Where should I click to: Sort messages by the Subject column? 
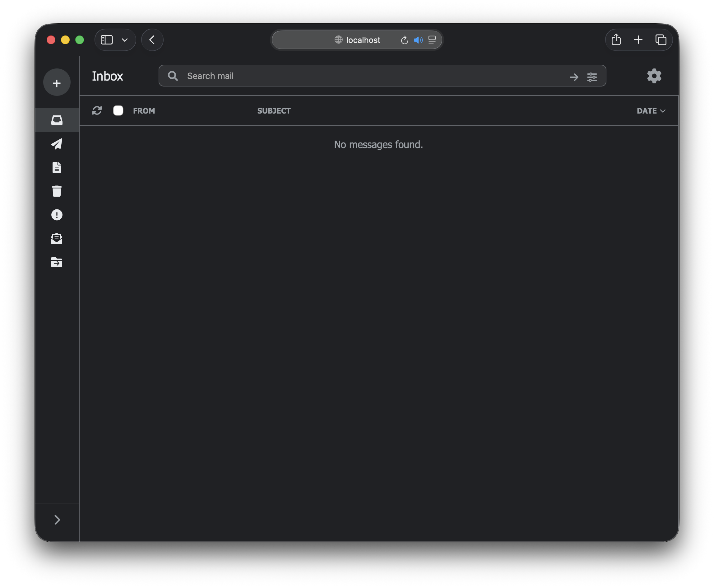pos(274,110)
